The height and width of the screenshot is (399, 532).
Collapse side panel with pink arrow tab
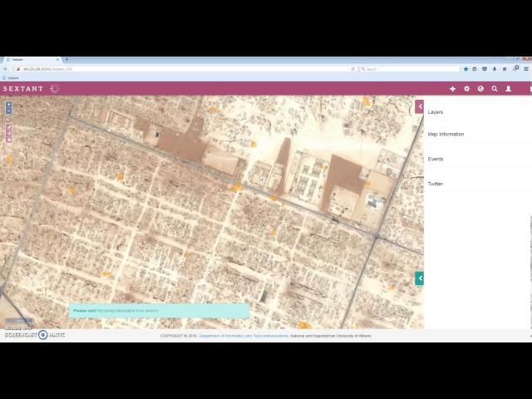tap(419, 106)
